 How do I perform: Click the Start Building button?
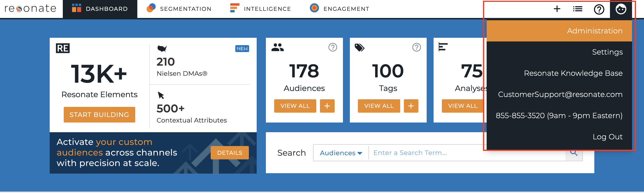pyautogui.click(x=99, y=115)
